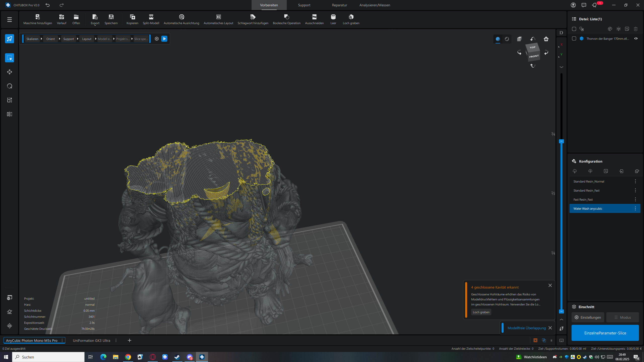Screen dimensions: 644x362
Task: Select the move tool in left sidebar
Action: [10, 72]
